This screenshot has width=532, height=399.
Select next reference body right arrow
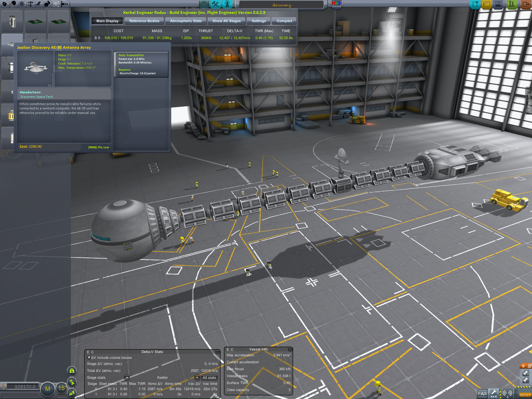pyautogui.click(x=197, y=377)
